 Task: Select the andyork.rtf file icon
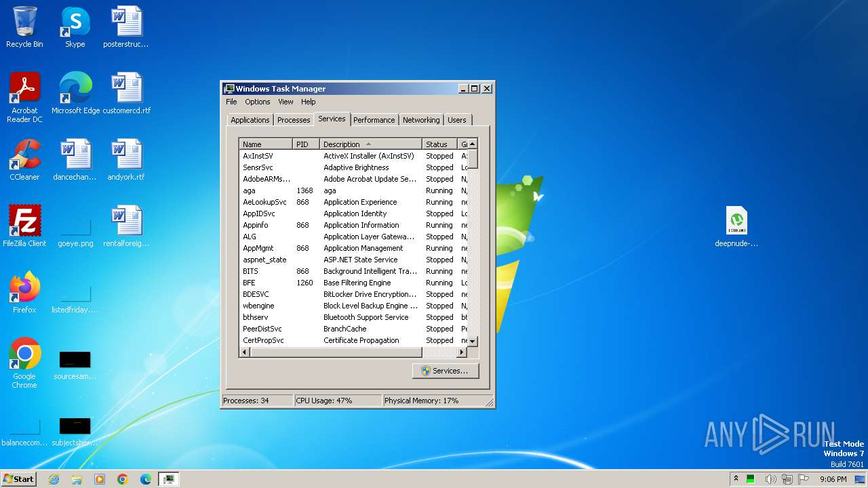[x=126, y=160]
